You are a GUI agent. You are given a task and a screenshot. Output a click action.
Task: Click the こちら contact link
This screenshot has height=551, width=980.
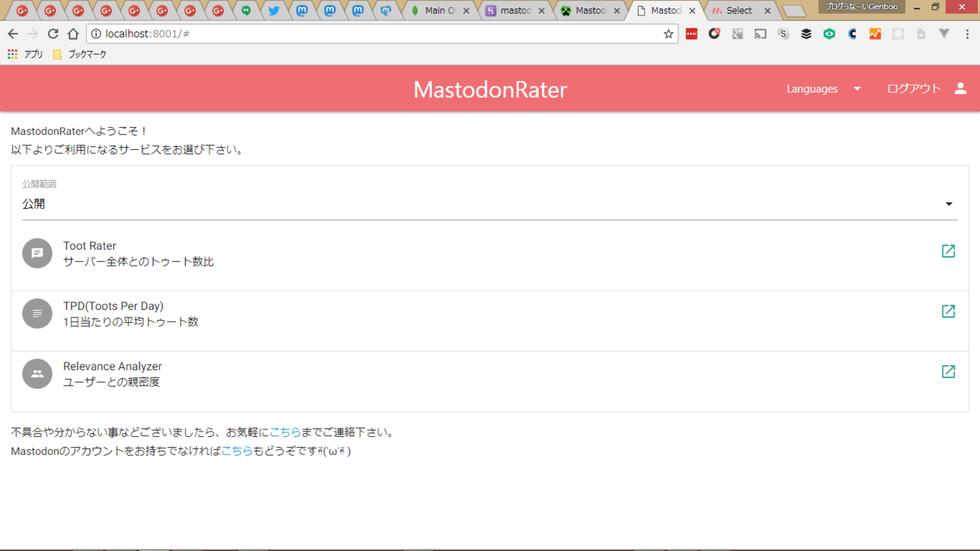(x=286, y=432)
